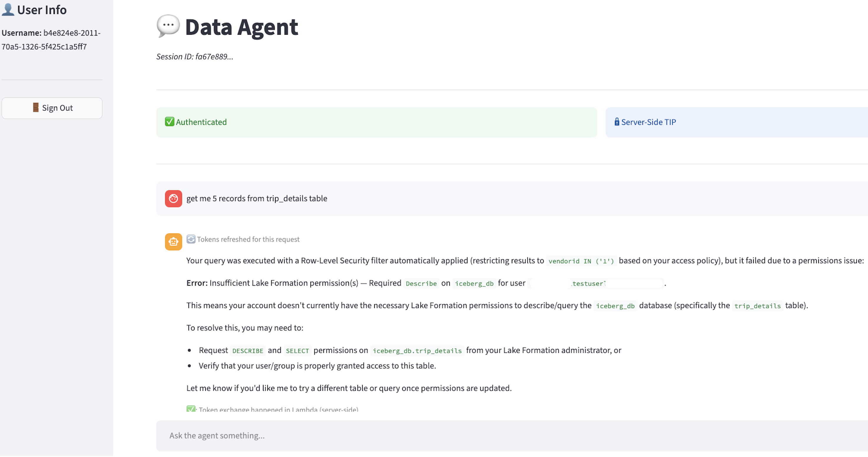Click the user silhouette icon beside User Info
Screen dimensions: 868x457
[8, 9]
